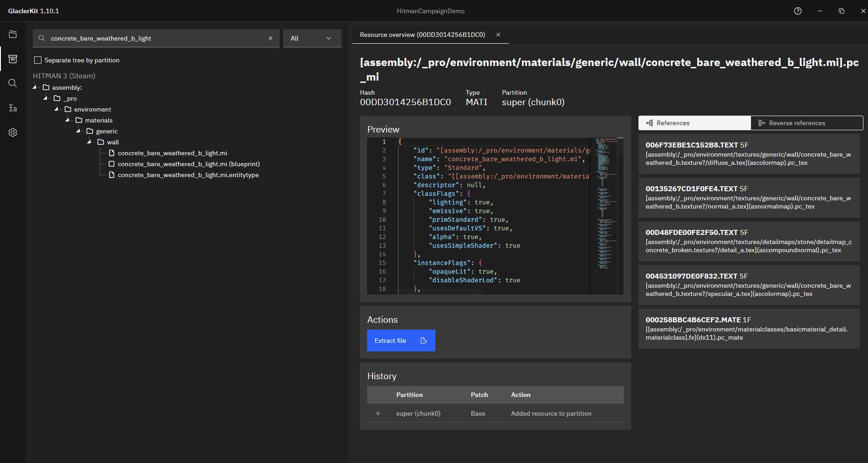Open the localisation text tool sidebar icon
Viewport: 868px width, 463px height.
[13, 108]
